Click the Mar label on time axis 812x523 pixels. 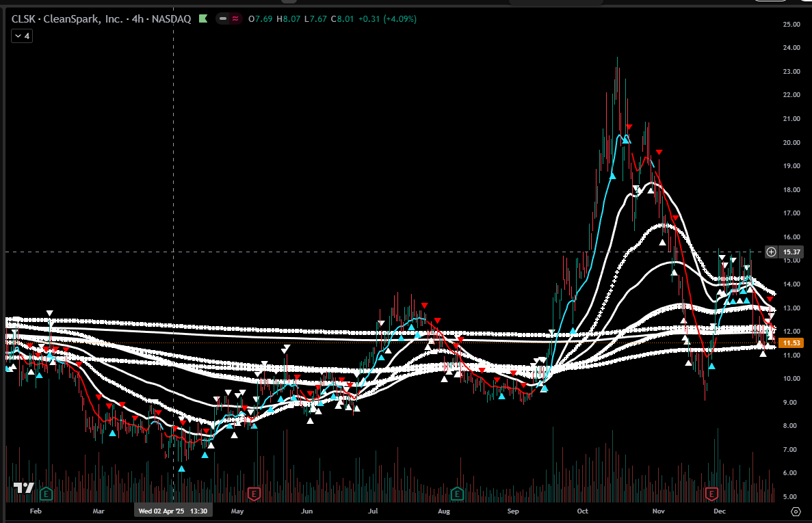(99, 511)
